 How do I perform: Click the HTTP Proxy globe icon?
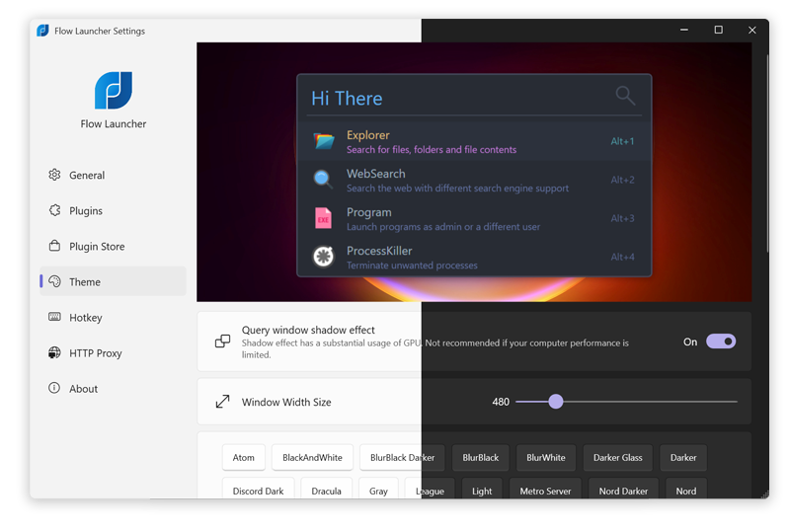(54, 352)
